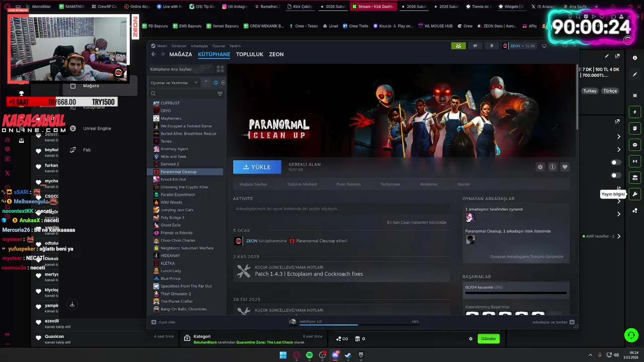Open the Görünüm menu
This screenshot has width=644, height=362.
click(x=179, y=46)
